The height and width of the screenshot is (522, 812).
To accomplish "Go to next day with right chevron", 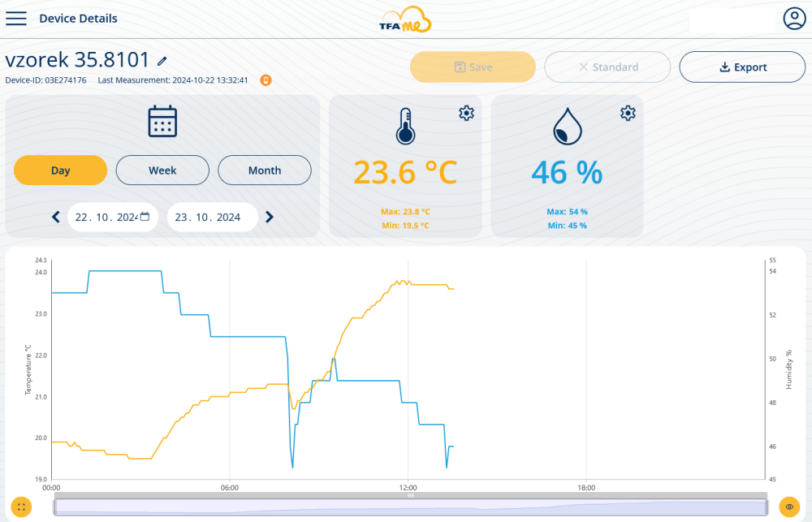I will (270, 217).
